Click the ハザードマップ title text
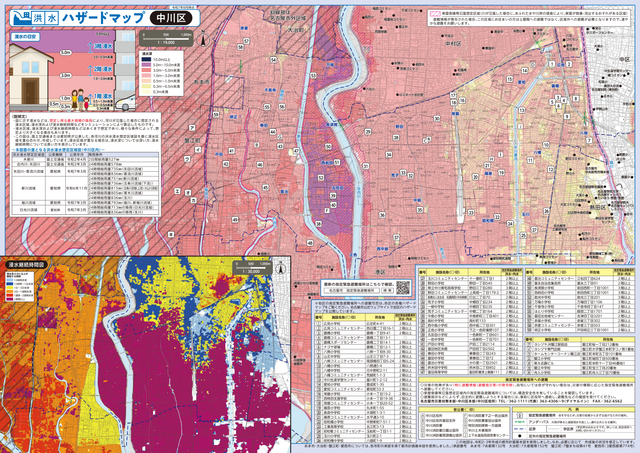The image size is (640, 453). tap(103, 18)
